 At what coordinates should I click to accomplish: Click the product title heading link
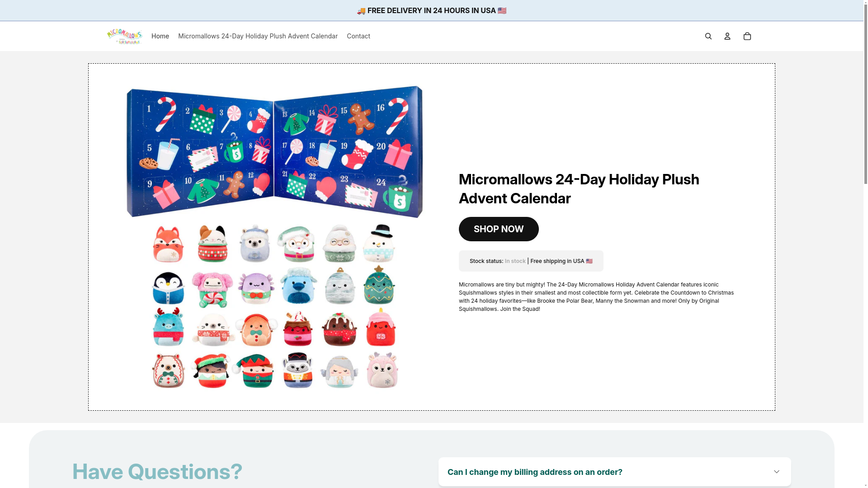tap(579, 189)
